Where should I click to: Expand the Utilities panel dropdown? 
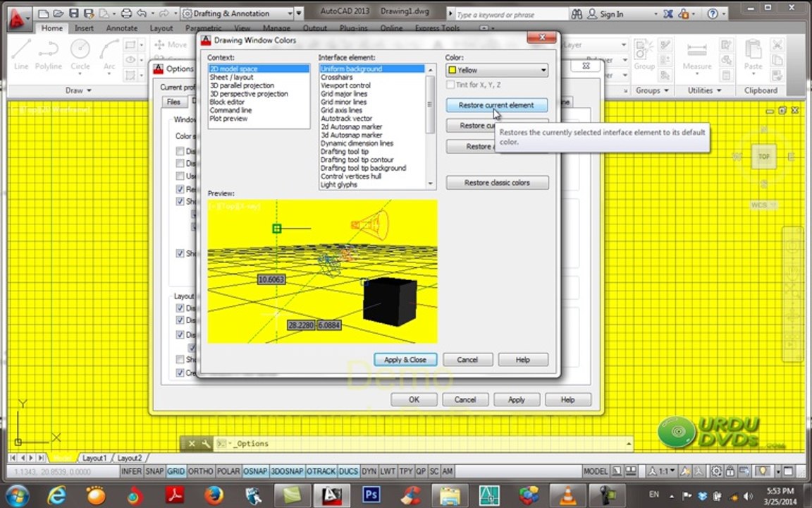(704, 90)
